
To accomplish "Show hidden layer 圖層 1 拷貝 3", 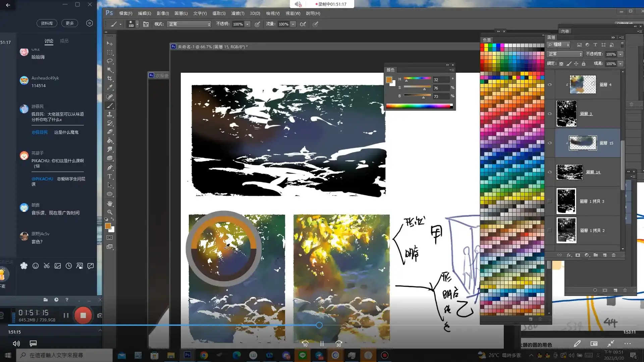I will coord(550,201).
